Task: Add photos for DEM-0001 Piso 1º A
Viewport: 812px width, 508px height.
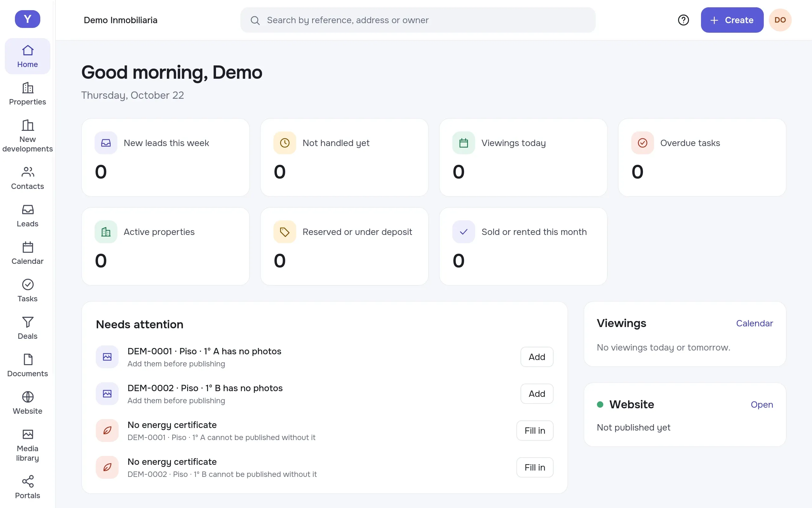Action: pyautogui.click(x=537, y=357)
